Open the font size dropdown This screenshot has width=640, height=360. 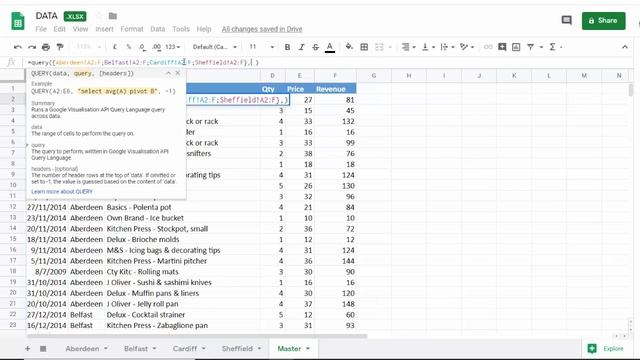pos(261,47)
